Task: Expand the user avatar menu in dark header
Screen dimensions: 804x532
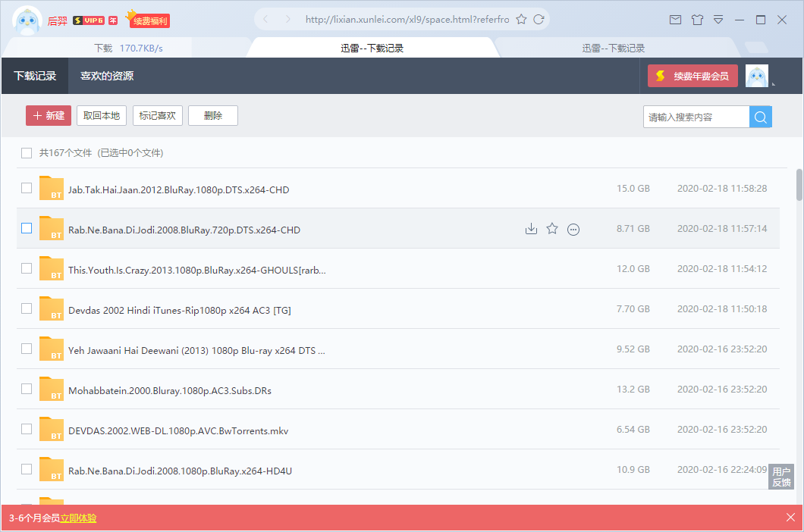Action: (758, 76)
